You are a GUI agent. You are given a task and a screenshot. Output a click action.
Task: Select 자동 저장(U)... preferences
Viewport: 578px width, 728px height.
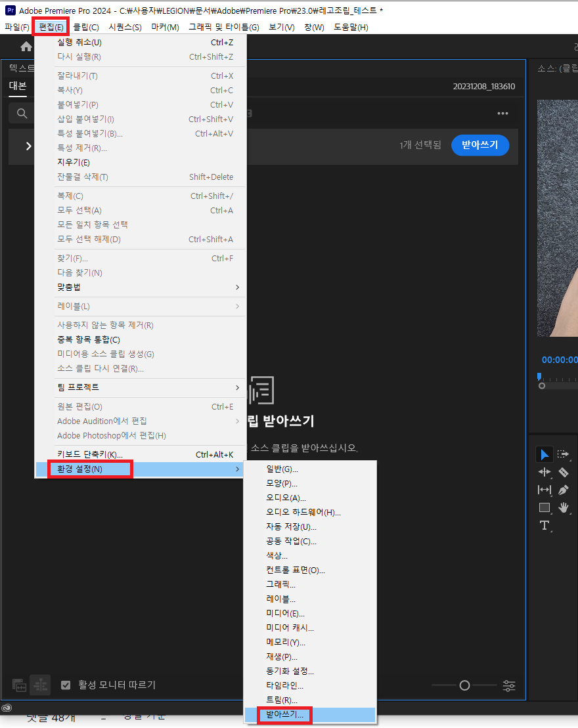(310, 527)
